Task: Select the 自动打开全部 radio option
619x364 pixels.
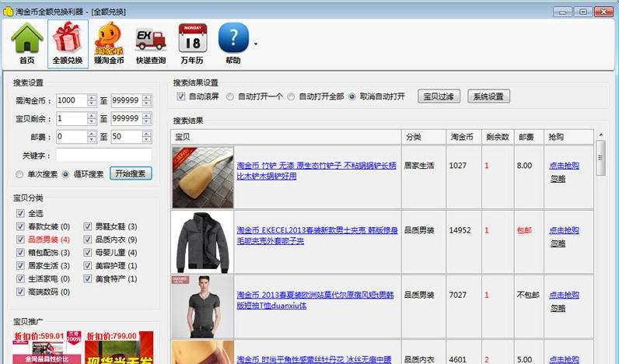Action: pos(291,96)
